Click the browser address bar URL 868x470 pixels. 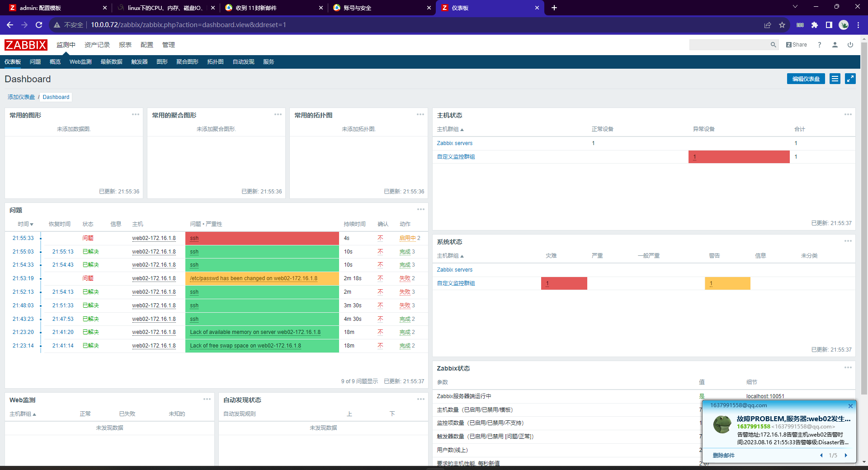[189, 25]
